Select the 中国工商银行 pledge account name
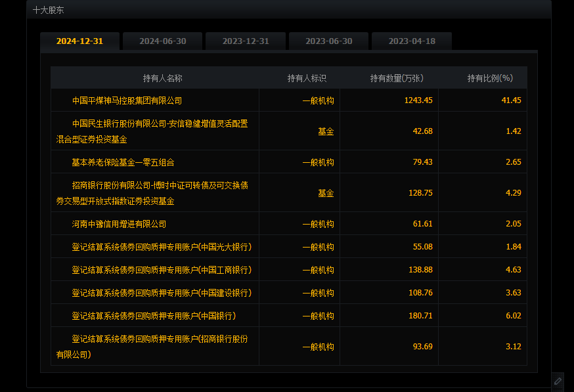The width and height of the screenshot is (574, 392). (x=162, y=270)
